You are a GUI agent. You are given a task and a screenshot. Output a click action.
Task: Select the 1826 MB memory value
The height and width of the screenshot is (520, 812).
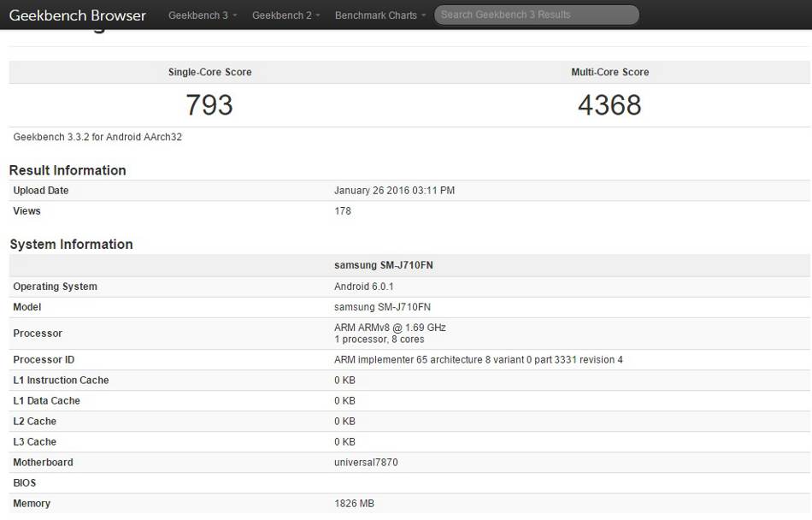point(354,504)
